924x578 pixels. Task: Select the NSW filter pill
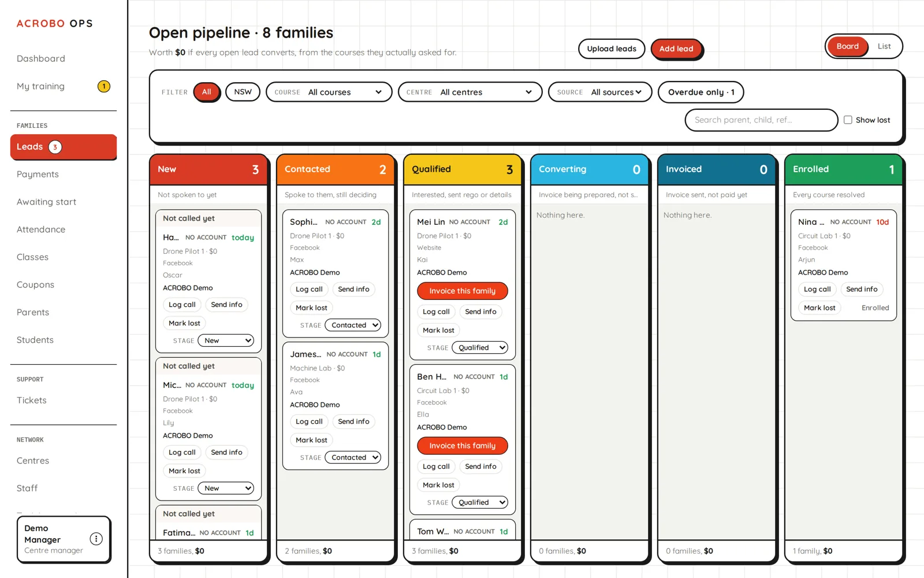[x=243, y=92]
